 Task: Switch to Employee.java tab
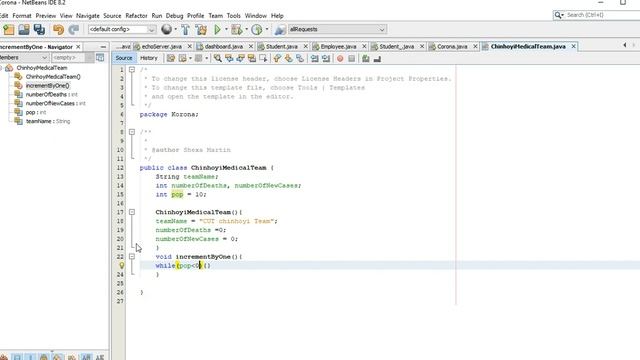pyautogui.click(x=338, y=47)
